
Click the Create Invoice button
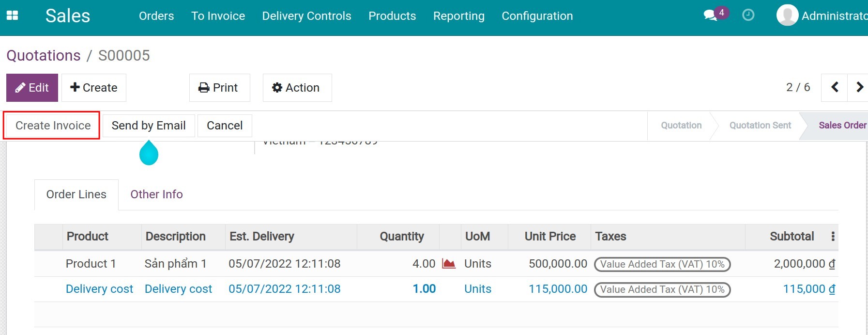click(x=52, y=126)
